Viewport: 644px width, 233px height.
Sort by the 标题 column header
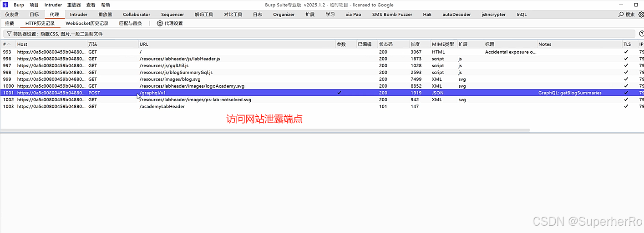point(511,44)
